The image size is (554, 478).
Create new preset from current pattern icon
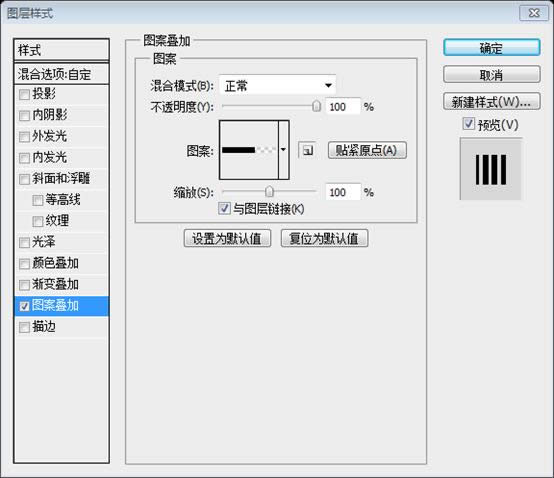pos(307,151)
